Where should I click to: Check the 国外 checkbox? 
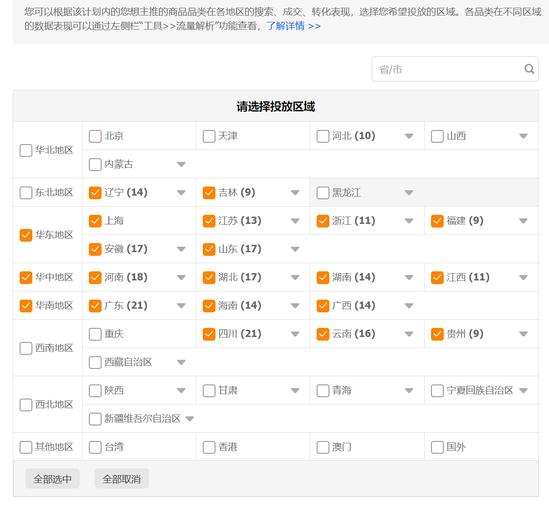(x=437, y=447)
